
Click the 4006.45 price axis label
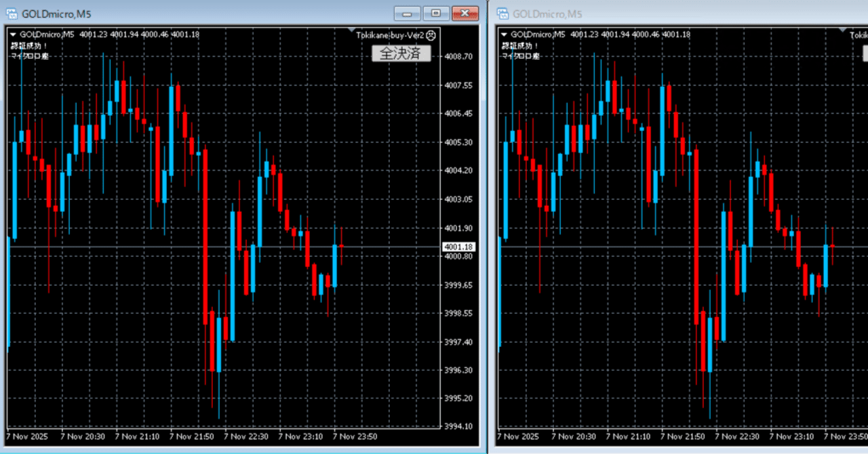coord(459,114)
